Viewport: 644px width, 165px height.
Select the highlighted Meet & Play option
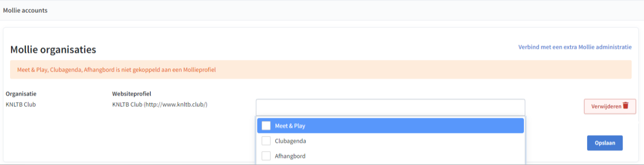(x=391, y=126)
